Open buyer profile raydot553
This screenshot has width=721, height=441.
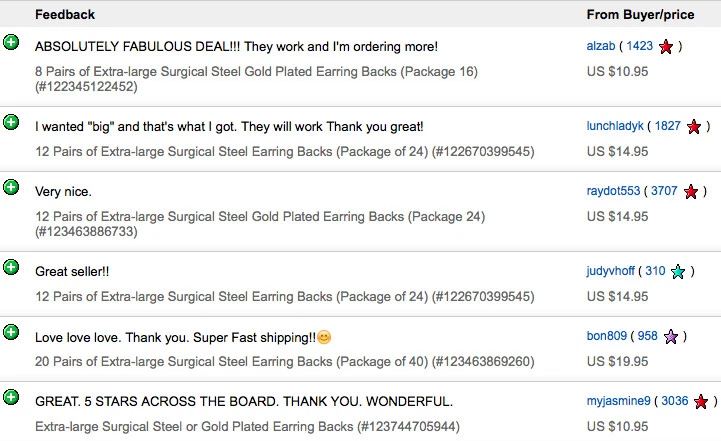pyautogui.click(x=613, y=191)
